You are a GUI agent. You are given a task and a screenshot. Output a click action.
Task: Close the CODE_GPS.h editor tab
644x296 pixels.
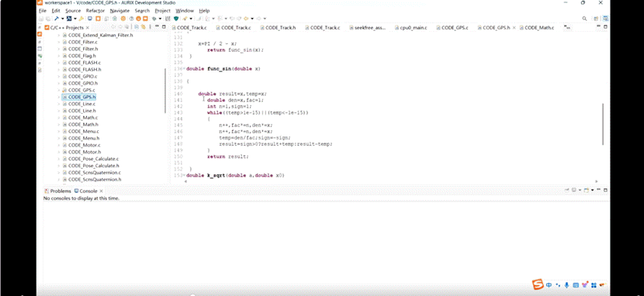[514, 28]
